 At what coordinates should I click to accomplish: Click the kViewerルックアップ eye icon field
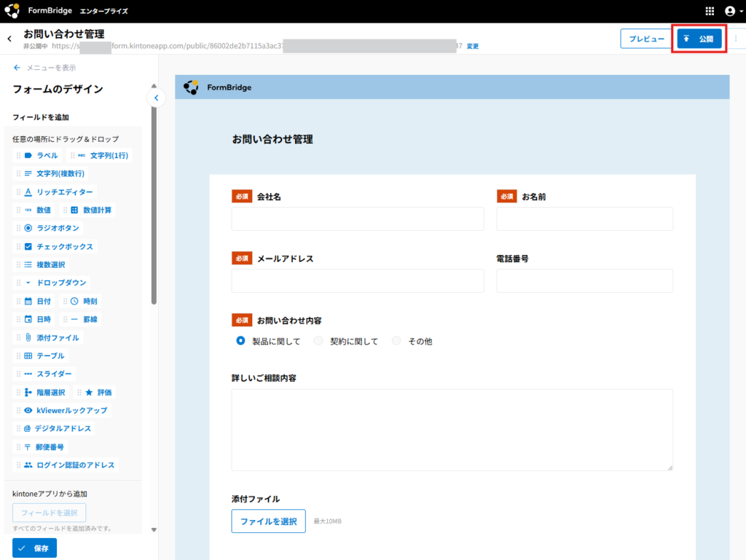[x=28, y=411]
